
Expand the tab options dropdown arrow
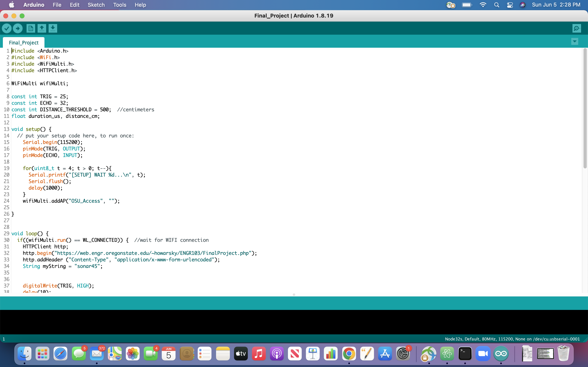pyautogui.click(x=575, y=41)
